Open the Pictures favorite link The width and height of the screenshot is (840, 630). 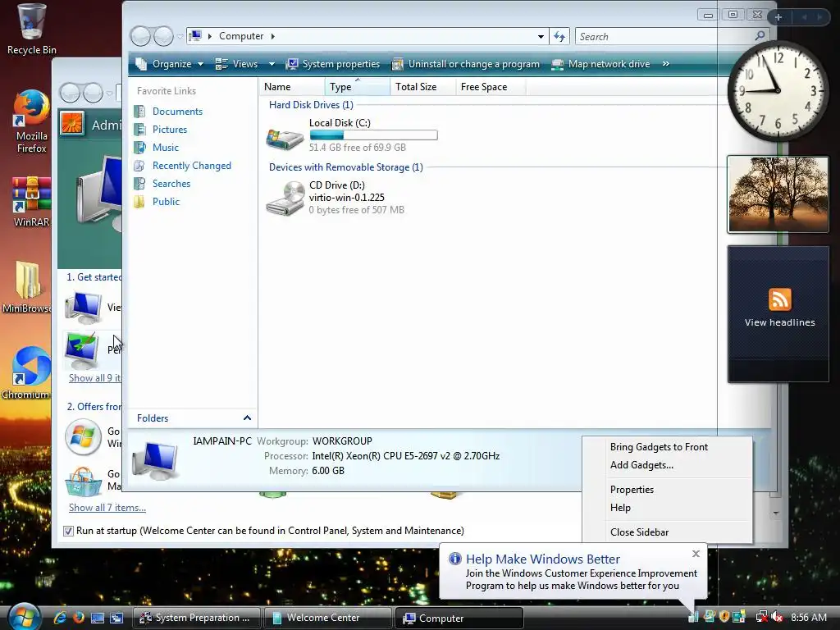[x=170, y=130]
